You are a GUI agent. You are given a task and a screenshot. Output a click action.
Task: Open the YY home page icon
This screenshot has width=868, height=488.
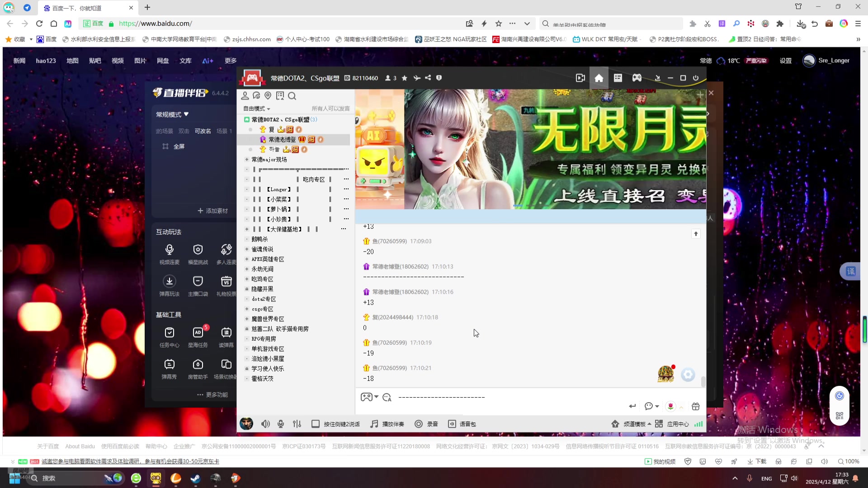click(x=599, y=78)
